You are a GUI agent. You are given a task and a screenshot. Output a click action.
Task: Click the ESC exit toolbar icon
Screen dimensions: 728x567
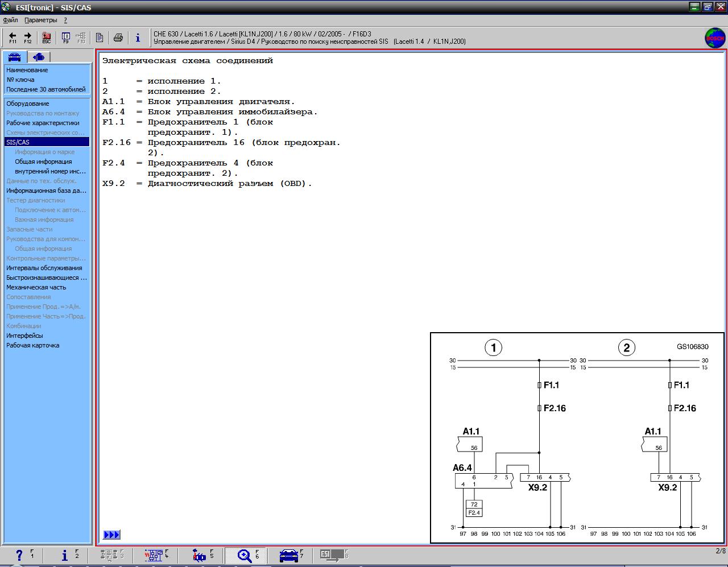point(47,38)
